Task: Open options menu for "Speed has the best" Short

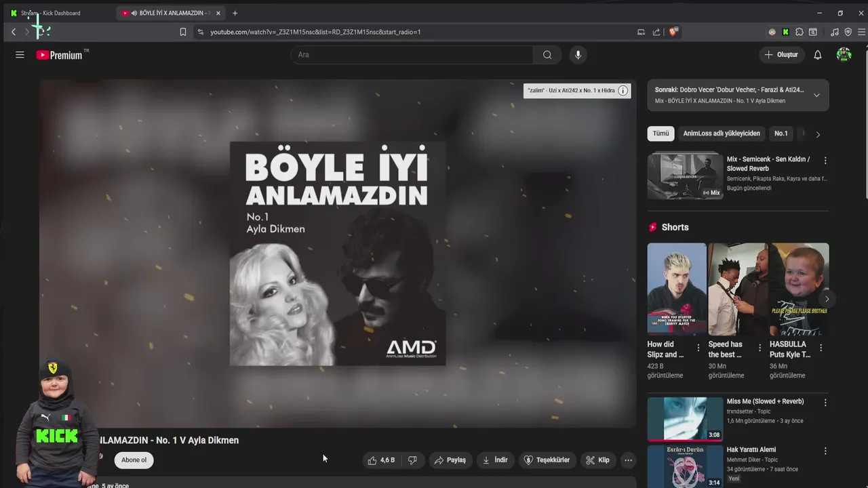Action: coord(759,348)
